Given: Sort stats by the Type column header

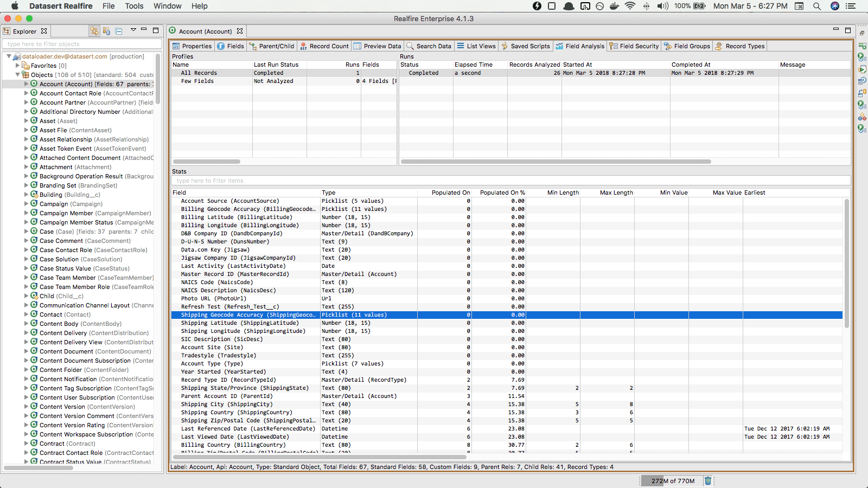Looking at the screenshot, I should point(368,192).
